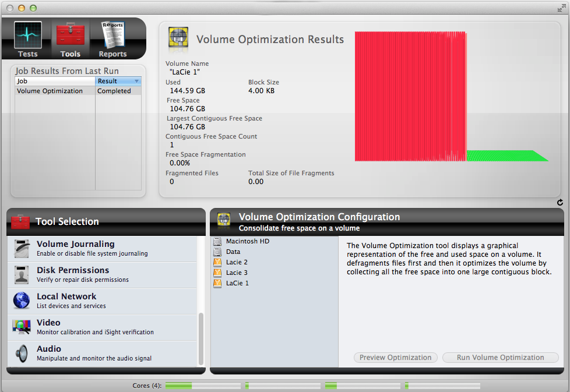Click the "LaCie 1" volume name value
The image size is (570, 392).
point(185,72)
